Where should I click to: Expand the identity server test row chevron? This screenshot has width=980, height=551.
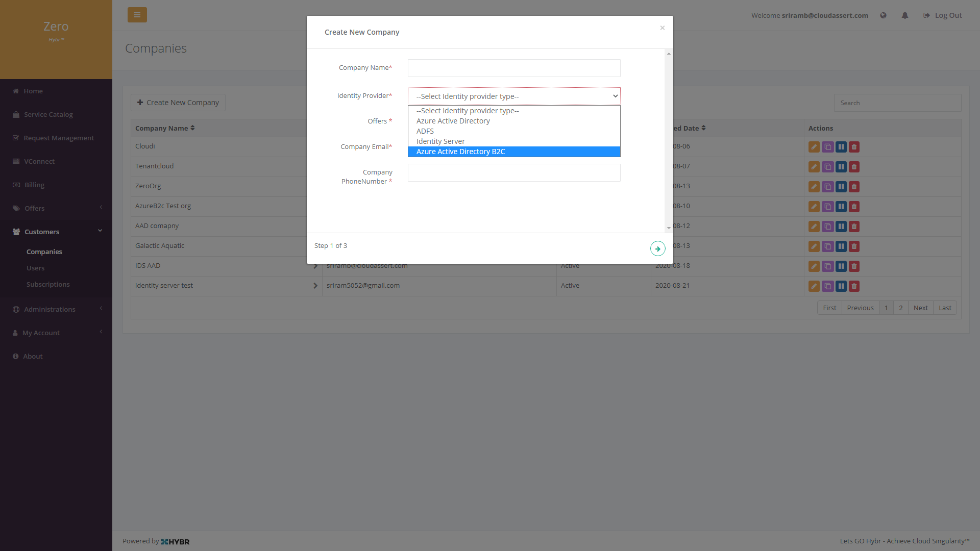(315, 286)
